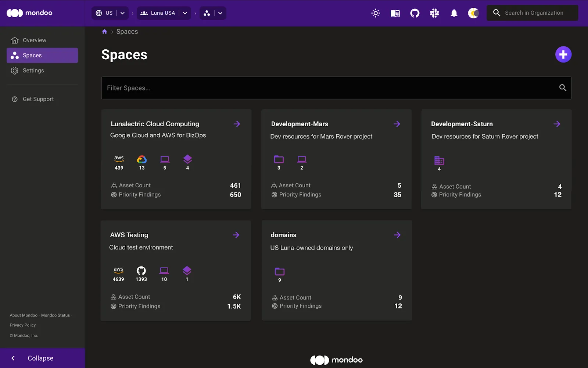Open the Development-Saturn space arrow

(557, 124)
